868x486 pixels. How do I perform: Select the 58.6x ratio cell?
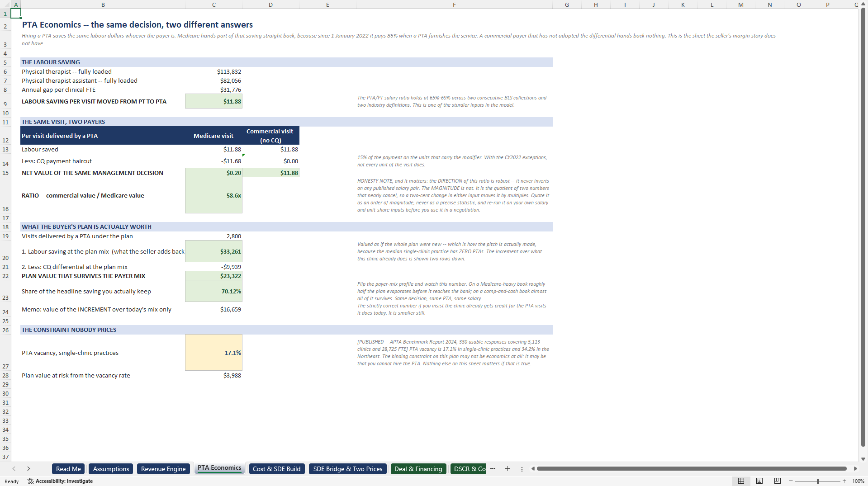coord(213,195)
